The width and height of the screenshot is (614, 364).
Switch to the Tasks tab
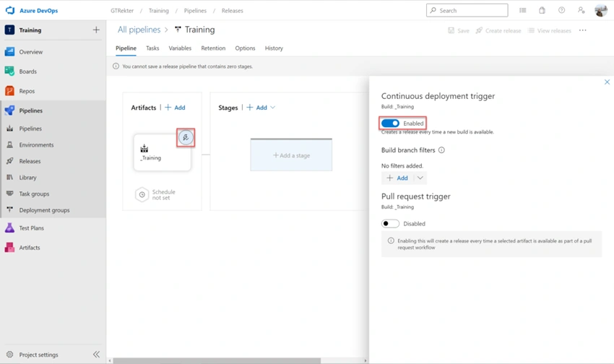(x=152, y=48)
